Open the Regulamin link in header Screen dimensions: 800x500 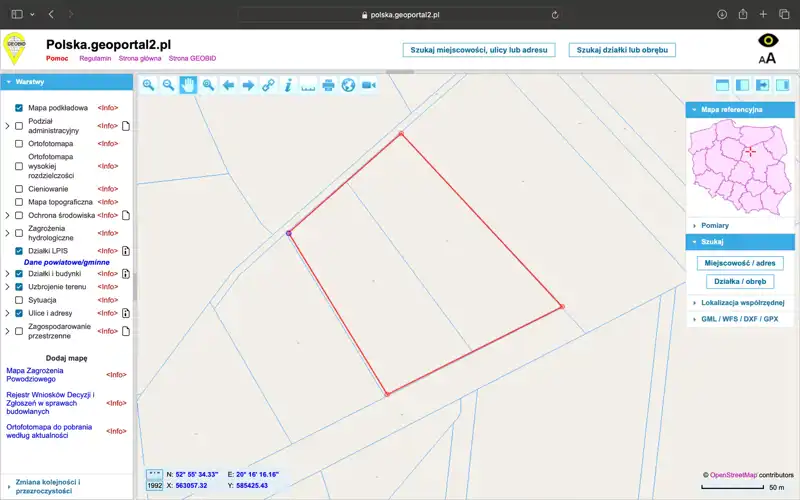pyautogui.click(x=95, y=59)
